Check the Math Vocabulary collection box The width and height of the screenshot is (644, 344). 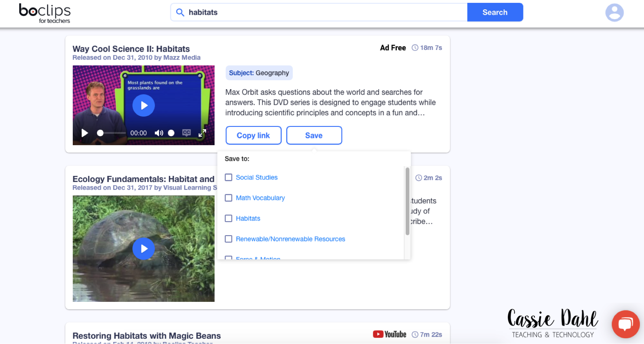229,198
